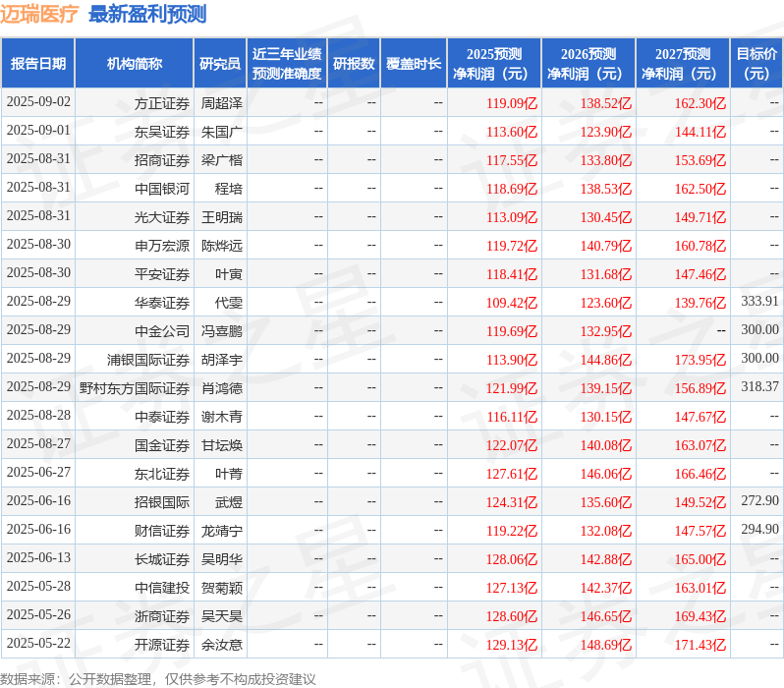Click the 数据来源 footer note
Viewport: 784px width, 688px height.
point(158,679)
